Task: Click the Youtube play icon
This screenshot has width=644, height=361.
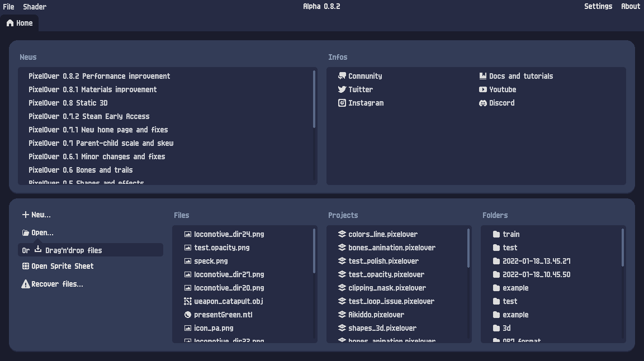Action: (x=482, y=89)
